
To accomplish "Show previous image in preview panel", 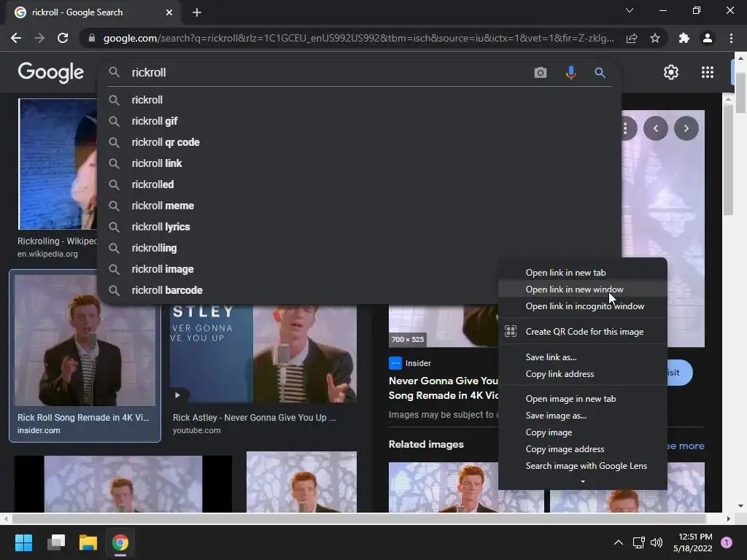I will point(656,128).
